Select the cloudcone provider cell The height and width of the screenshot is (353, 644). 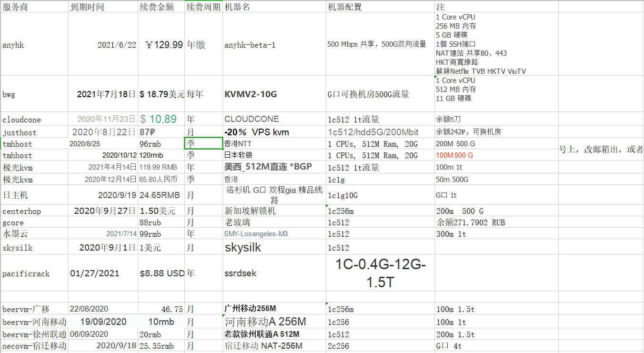point(34,119)
